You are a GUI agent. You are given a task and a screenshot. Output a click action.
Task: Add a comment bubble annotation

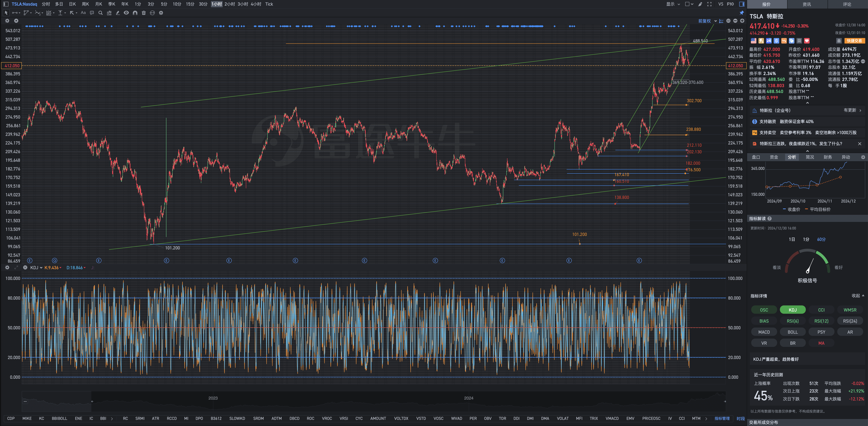coord(92,13)
